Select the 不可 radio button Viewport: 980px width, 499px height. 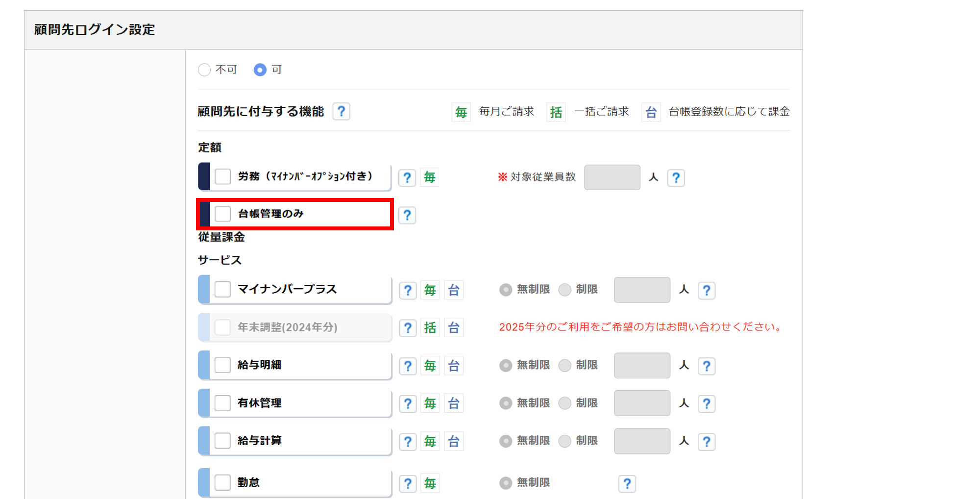click(204, 70)
